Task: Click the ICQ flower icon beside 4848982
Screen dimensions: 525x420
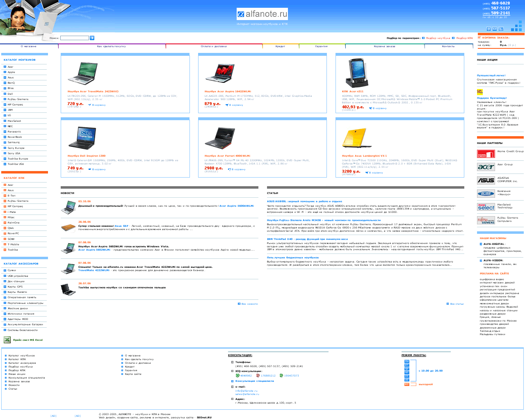Action: tap(237, 375)
